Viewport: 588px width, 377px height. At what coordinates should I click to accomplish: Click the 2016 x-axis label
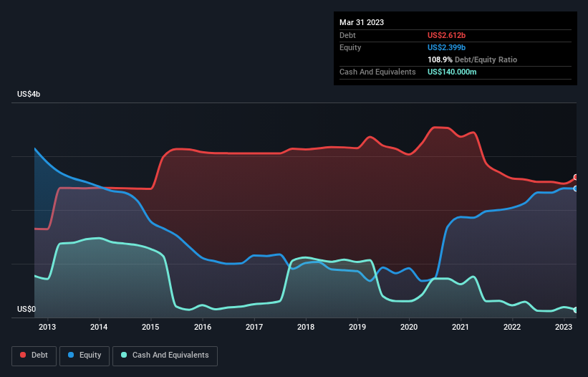click(203, 327)
